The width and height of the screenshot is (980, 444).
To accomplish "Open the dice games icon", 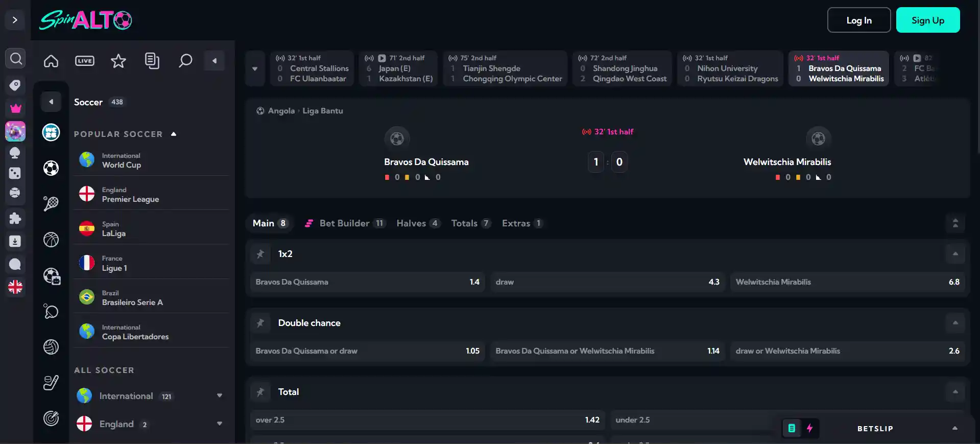I will tap(15, 173).
